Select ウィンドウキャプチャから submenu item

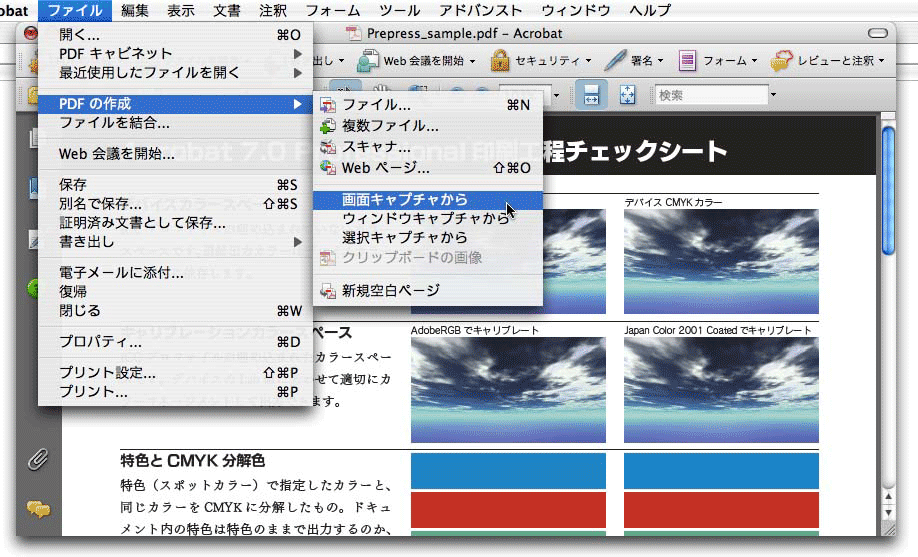point(428,218)
